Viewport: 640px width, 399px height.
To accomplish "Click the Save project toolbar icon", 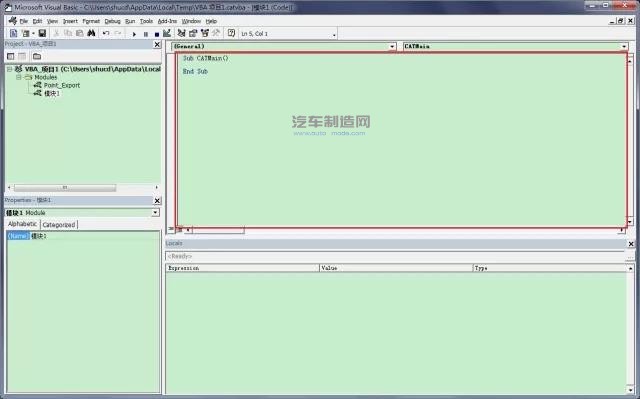I will click(42, 33).
